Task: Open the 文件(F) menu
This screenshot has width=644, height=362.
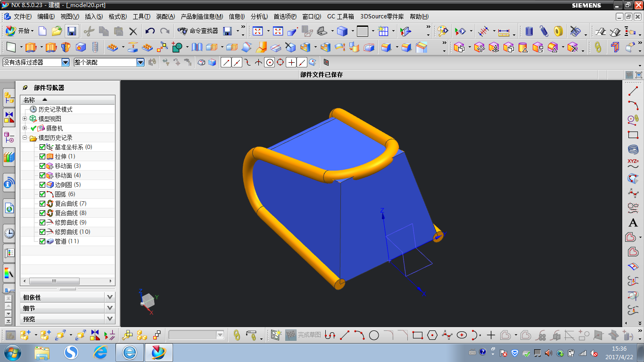Action: click(x=23, y=16)
